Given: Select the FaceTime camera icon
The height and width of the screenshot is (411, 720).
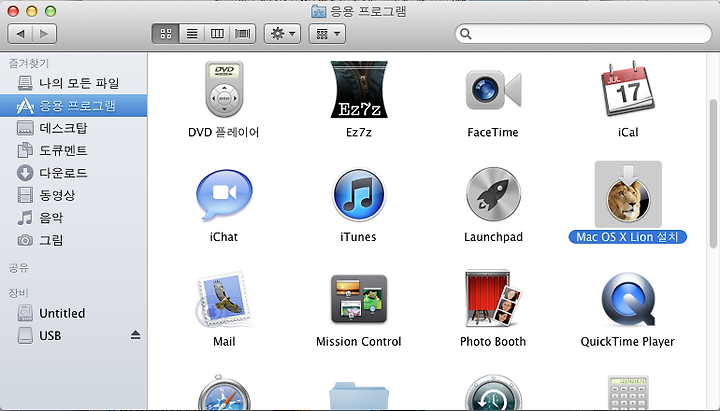Looking at the screenshot, I should coord(494,90).
